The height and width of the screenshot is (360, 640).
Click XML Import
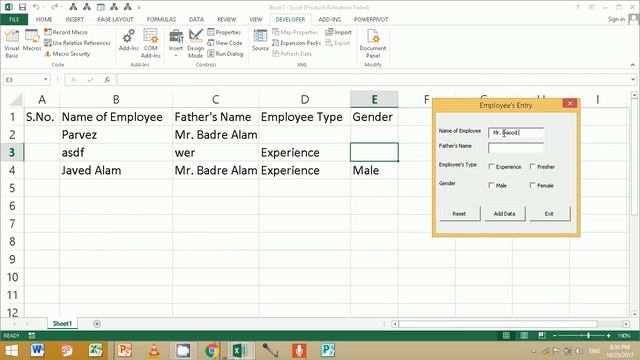338,32
